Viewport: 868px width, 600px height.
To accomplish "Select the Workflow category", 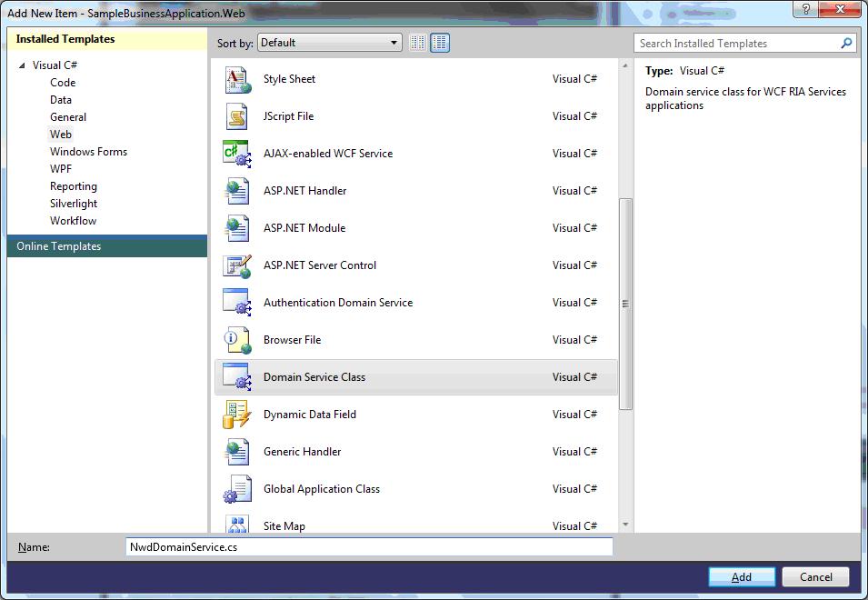I will (x=73, y=220).
